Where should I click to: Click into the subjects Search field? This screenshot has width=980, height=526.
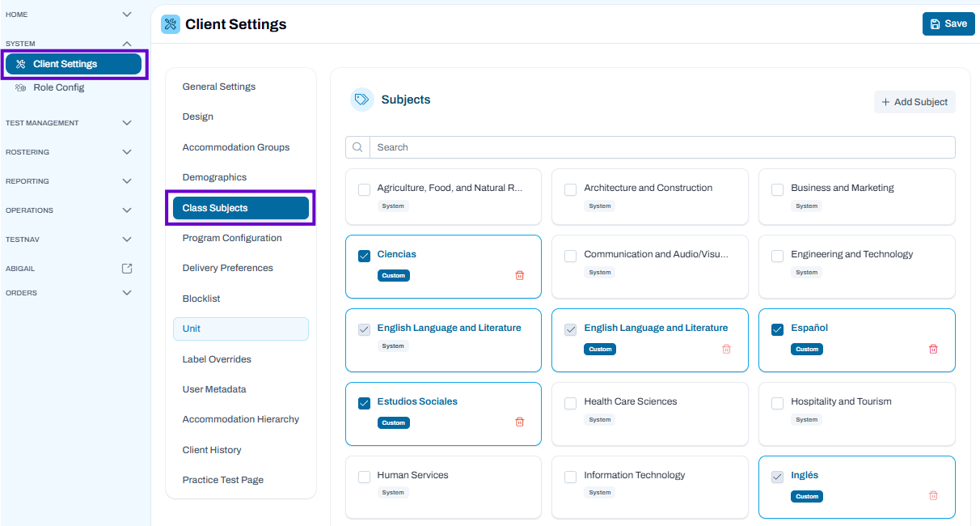[662, 147]
